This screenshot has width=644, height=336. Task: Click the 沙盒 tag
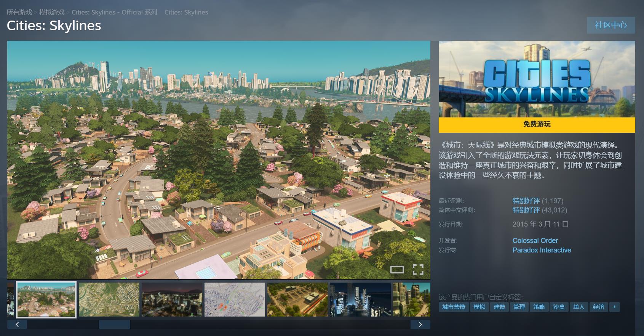559,307
